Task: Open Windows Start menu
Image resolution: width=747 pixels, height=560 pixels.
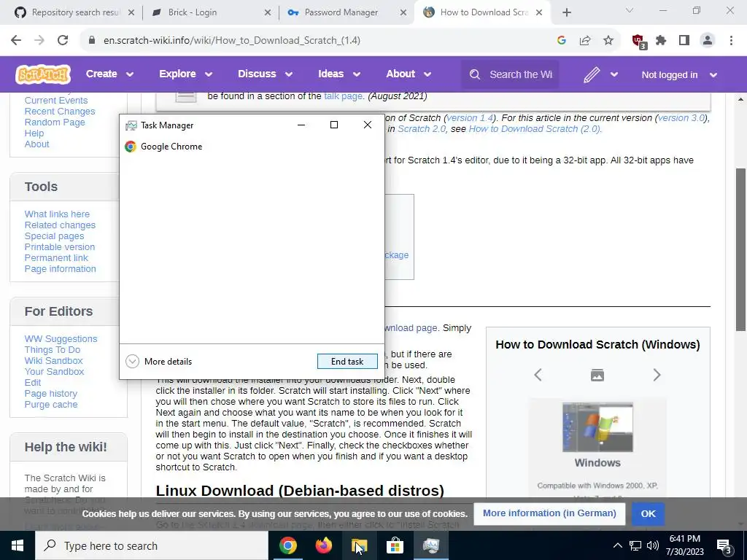Action: click(x=18, y=545)
